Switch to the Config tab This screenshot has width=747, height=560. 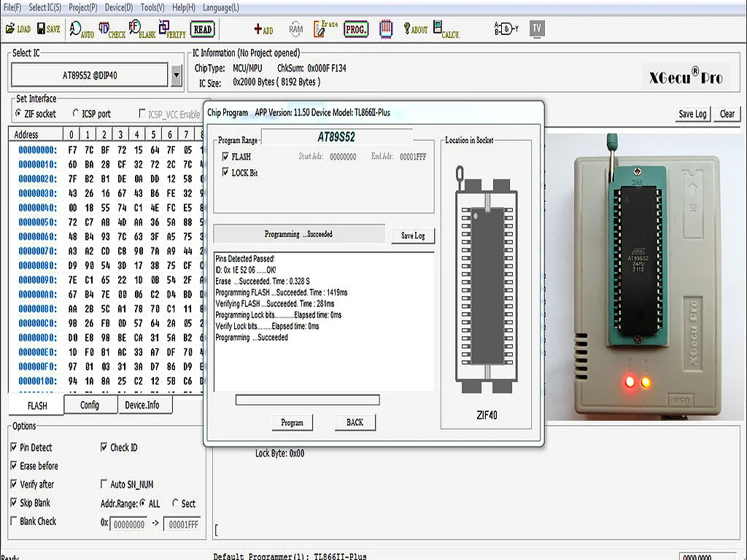[90, 405]
